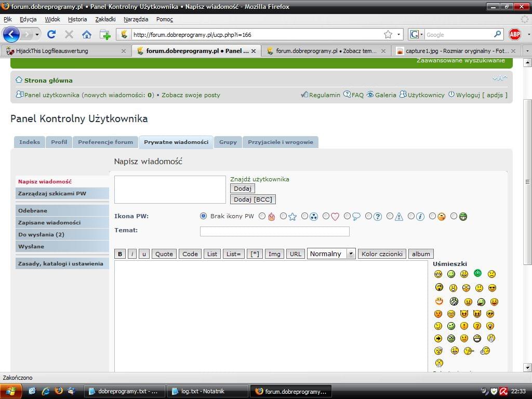Click the Strona główna home icon
532x399 pixels.
(x=19, y=79)
